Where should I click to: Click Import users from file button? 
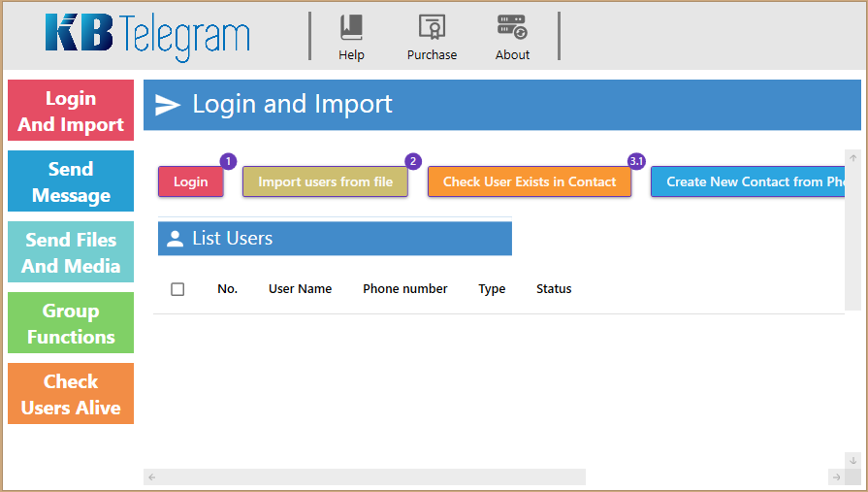tap(325, 181)
